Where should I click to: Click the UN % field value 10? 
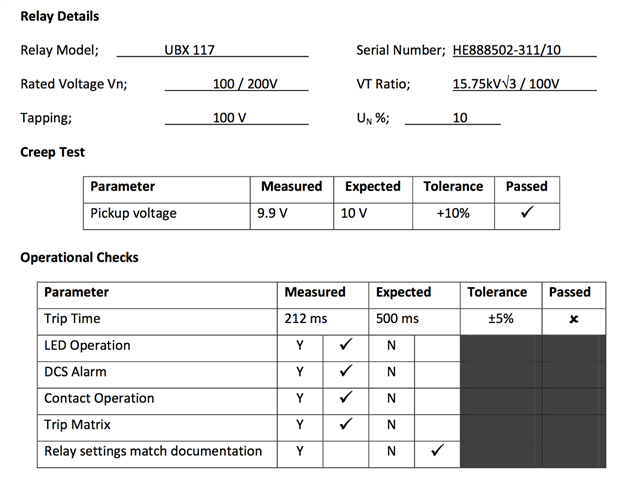coord(460,118)
